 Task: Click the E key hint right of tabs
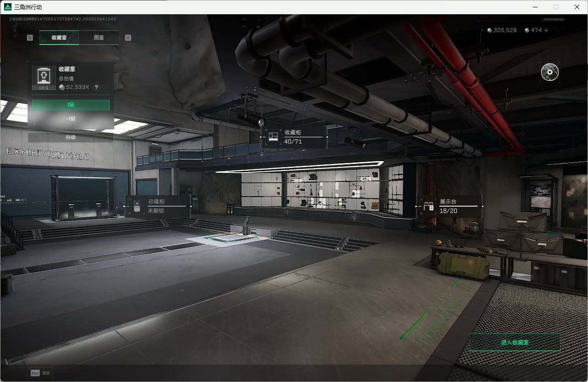click(128, 38)
